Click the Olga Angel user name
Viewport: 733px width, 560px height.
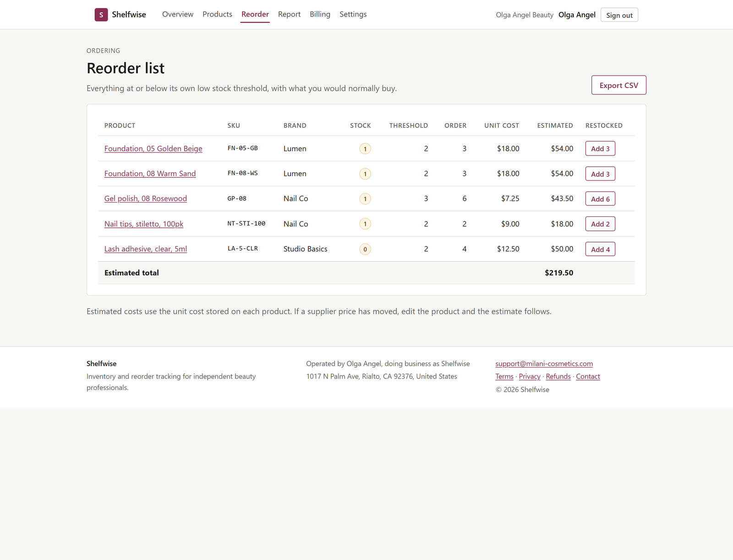tap(577, 15)
